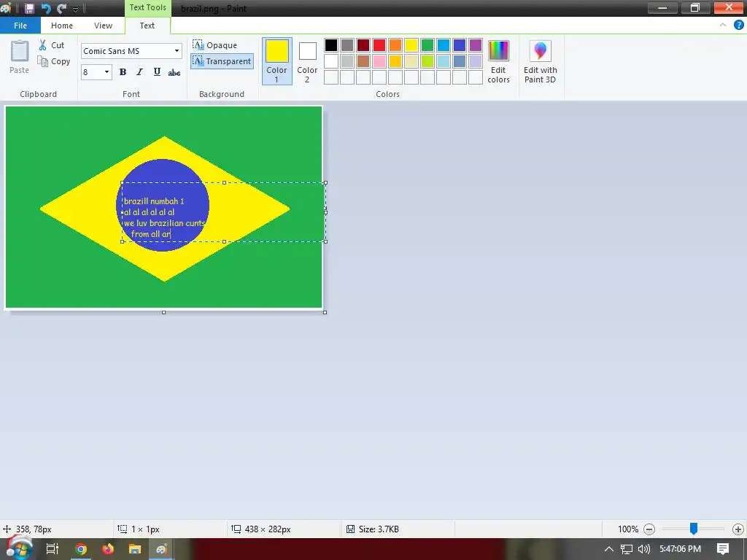This screenshot has height=560, width=747.
Task: Cut the selected text
Action: click(52, 45)
